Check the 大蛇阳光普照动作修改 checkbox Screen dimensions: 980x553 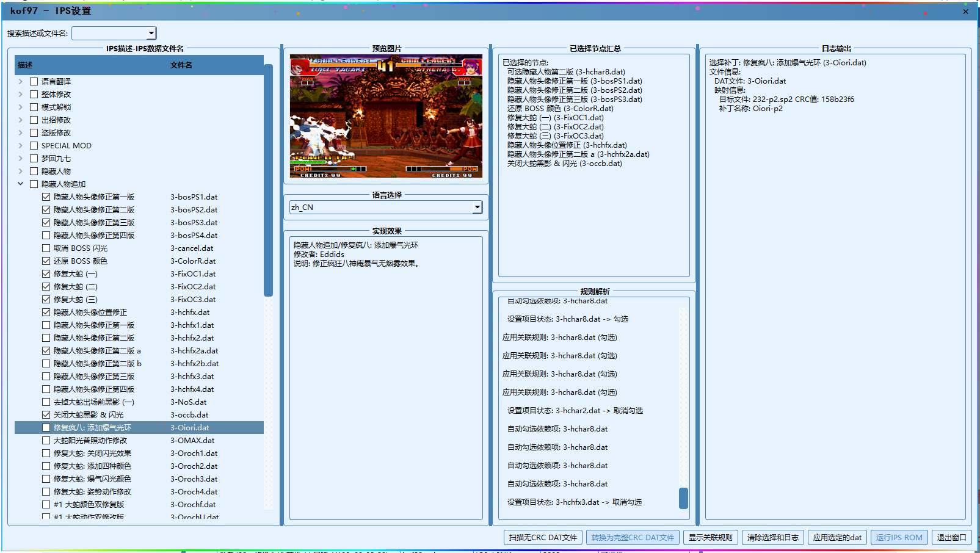46,440
